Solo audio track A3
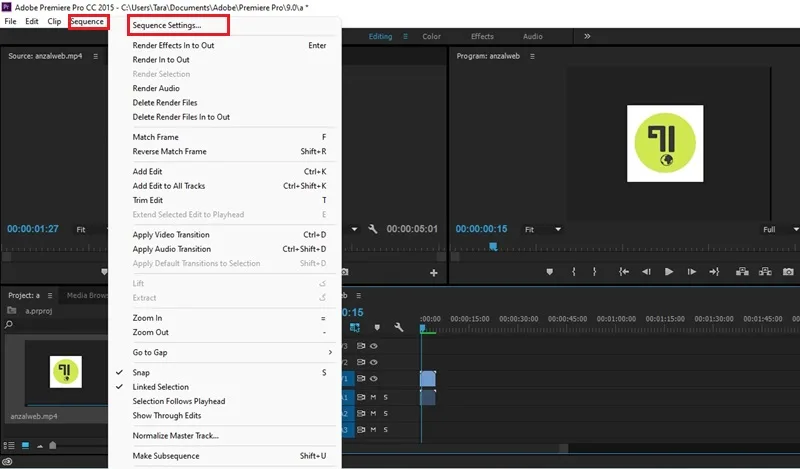Screen dimensions: 800x469 tap(386, 430)
